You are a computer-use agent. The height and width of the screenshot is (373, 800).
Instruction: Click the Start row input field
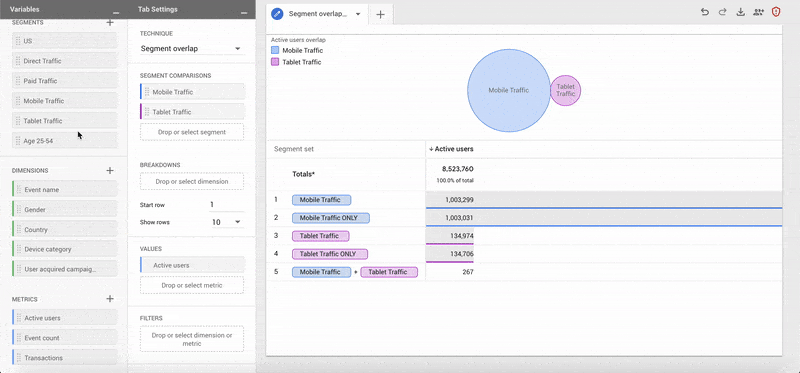226,205
